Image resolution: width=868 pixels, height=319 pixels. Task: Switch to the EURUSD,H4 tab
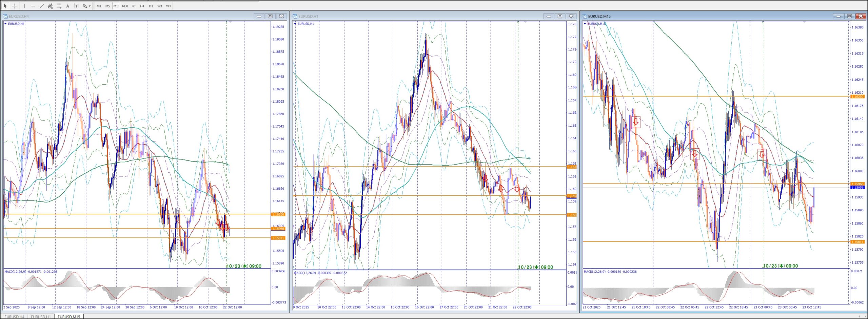15,317
